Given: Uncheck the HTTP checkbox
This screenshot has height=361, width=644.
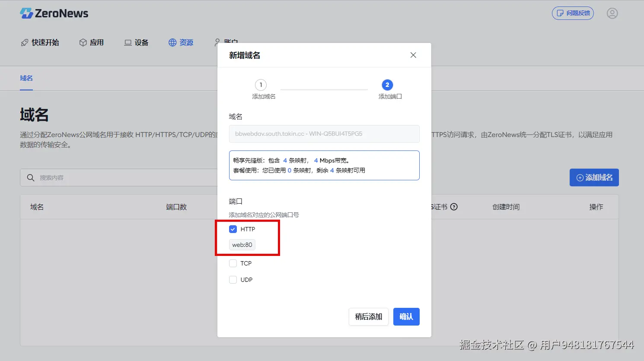Looking at the screenshot, I should pos(233,229).
